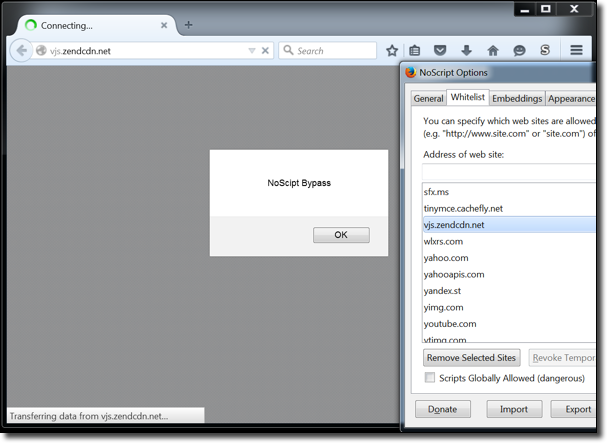Open the downloads arrow icon
The width and height of the screenshot is (607, 443).
466,50
